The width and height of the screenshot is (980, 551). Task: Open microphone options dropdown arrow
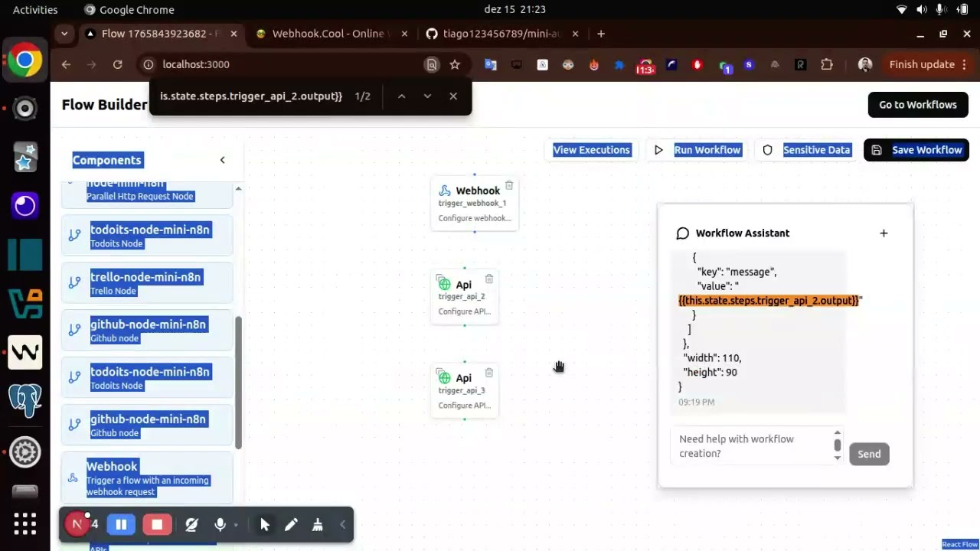(236, 525)
